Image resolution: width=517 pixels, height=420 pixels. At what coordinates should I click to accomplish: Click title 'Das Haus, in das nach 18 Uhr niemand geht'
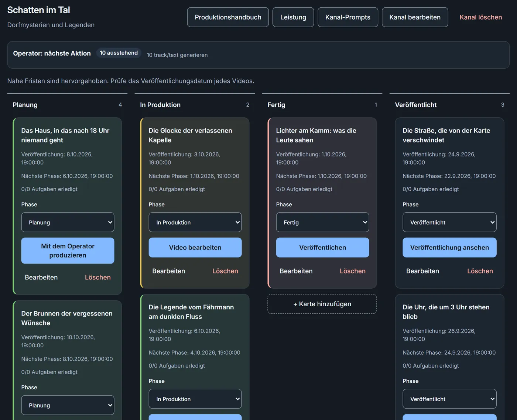click(x=65, y=135)
